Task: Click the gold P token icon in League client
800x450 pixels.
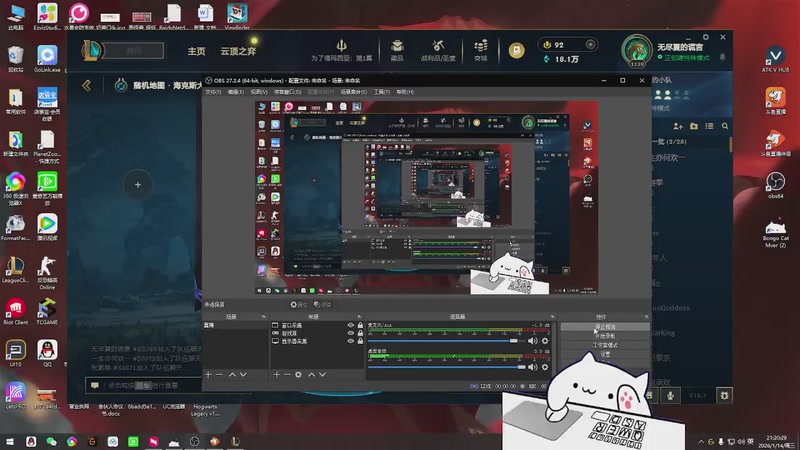Action: point(516,50)
